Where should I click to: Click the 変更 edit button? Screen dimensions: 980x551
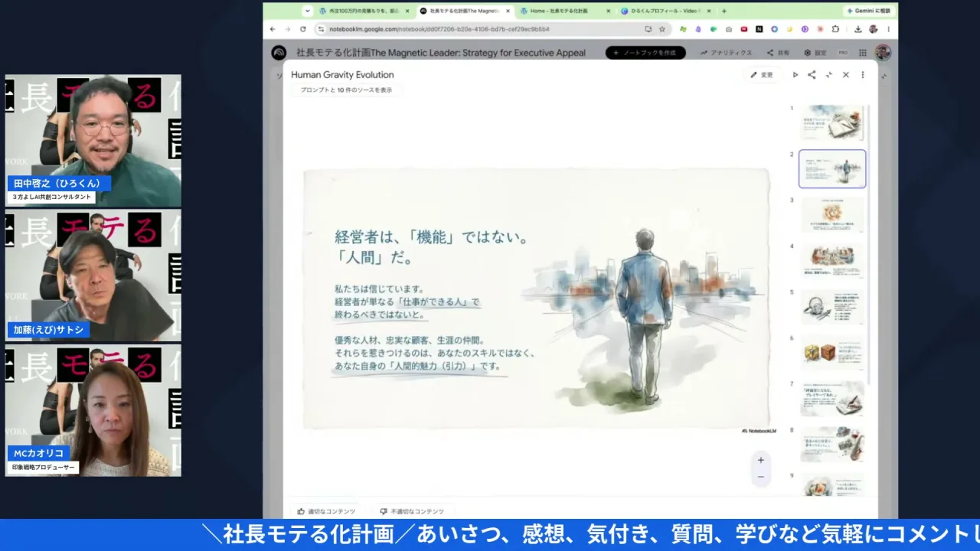pyautogui.click(x=762, y=75)
